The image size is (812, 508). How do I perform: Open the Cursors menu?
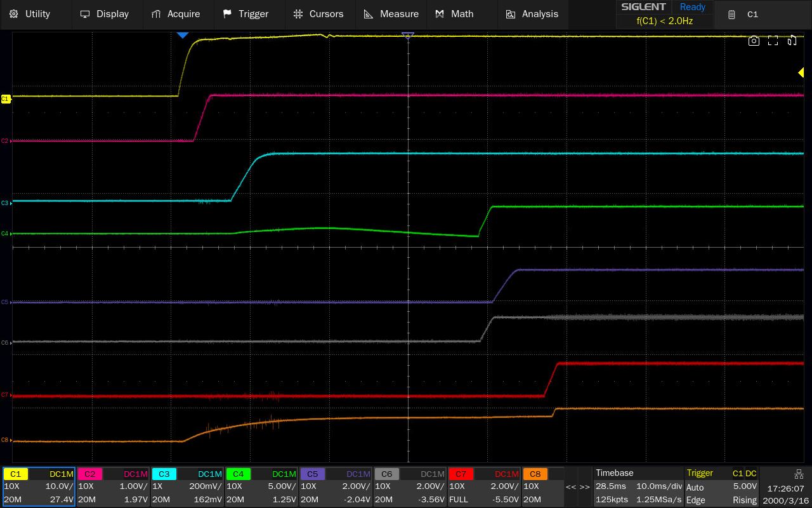click(x=318, y=14)
